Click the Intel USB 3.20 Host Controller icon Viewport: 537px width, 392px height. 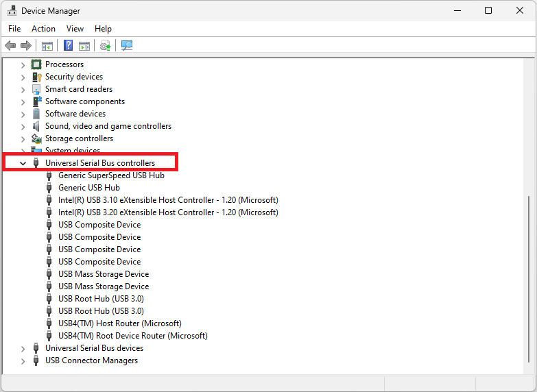click(x=49, y=212)
